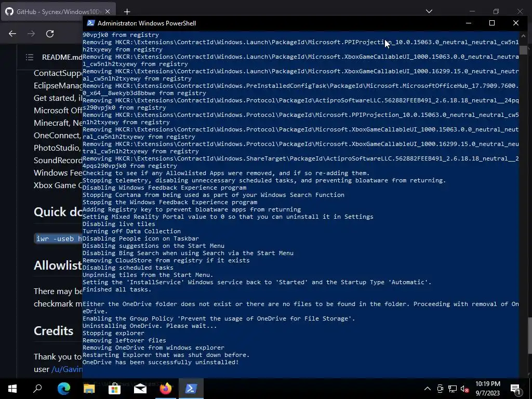532x399 pixels.
Task: Click 'Removing leftover files' output line
Action: (x=124, y=340)
